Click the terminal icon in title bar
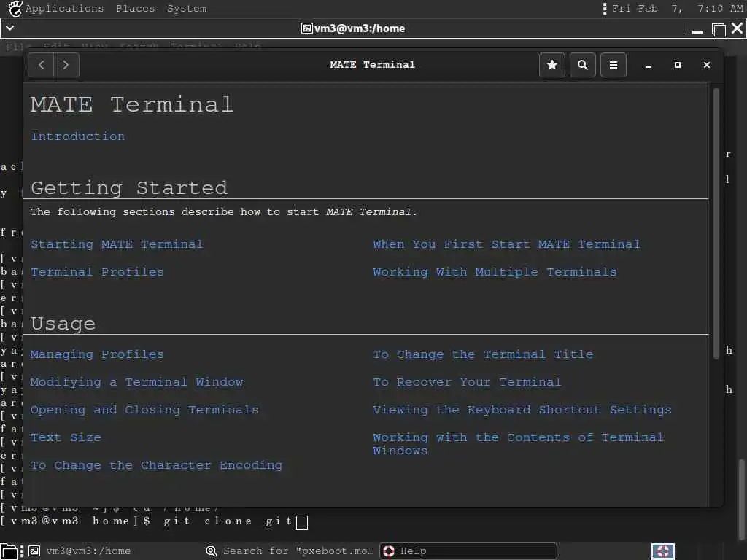The image size is (747, 560). coord(307,28)
